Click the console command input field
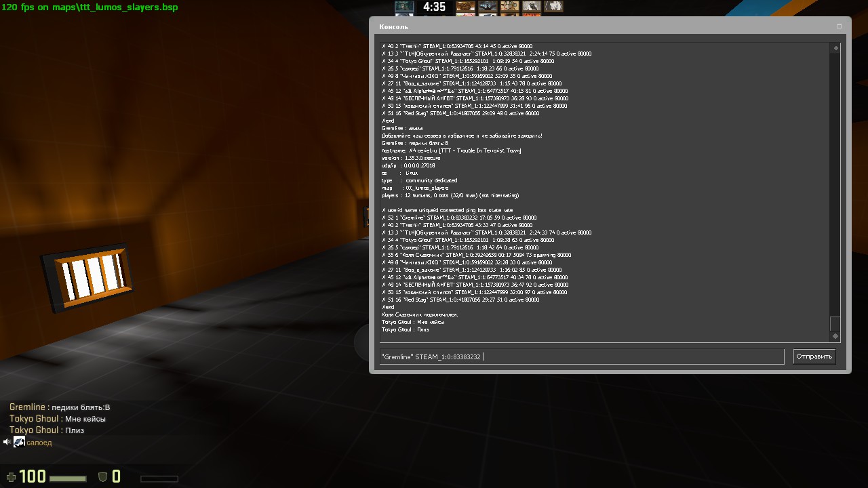This screenshot has height=488, width=868. (x=581, y=357)
